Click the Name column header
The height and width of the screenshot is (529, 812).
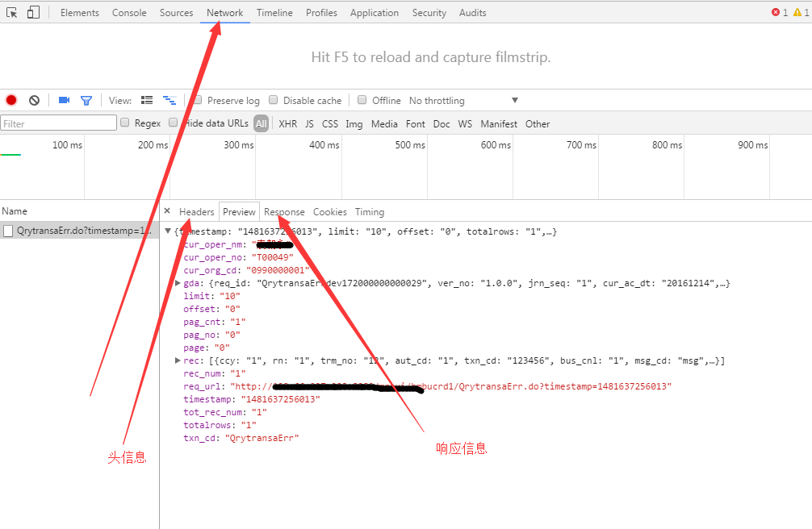(x=15, y=211)
